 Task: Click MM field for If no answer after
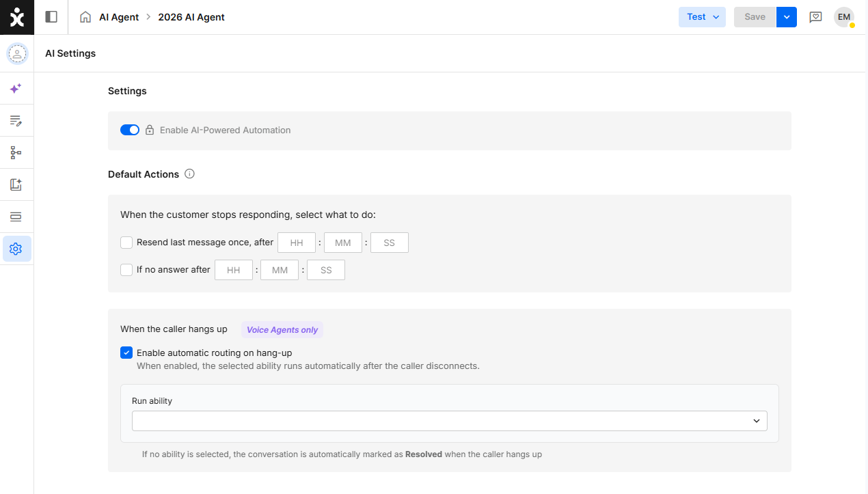pos(280,270)
